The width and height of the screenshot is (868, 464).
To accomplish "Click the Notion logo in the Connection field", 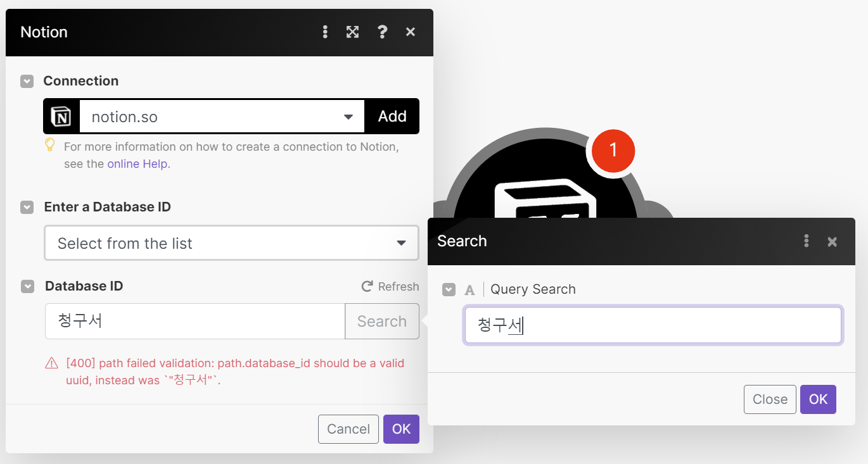I will (x=61, y=116).
